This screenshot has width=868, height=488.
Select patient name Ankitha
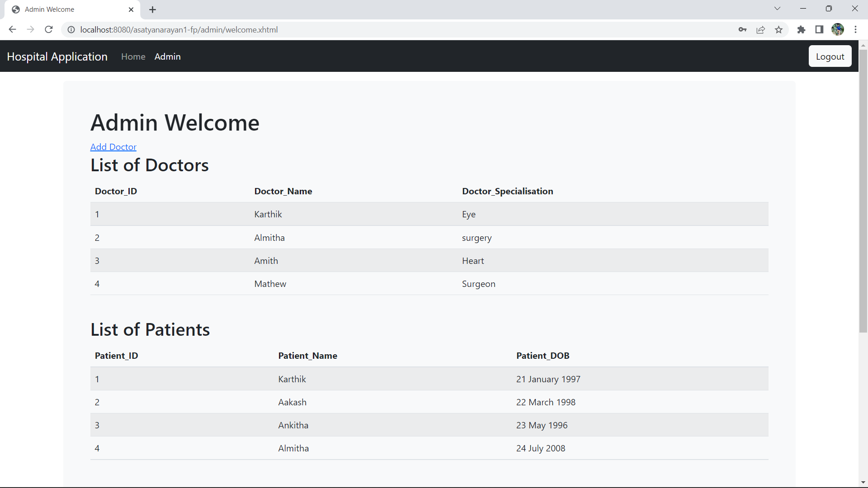point(293,425)
